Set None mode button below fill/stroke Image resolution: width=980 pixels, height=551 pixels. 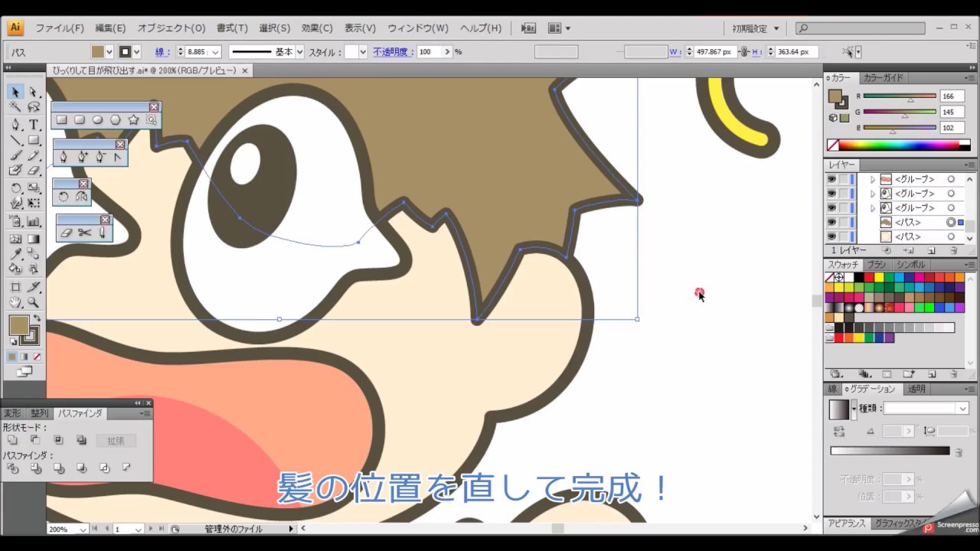tap(37, 357)
